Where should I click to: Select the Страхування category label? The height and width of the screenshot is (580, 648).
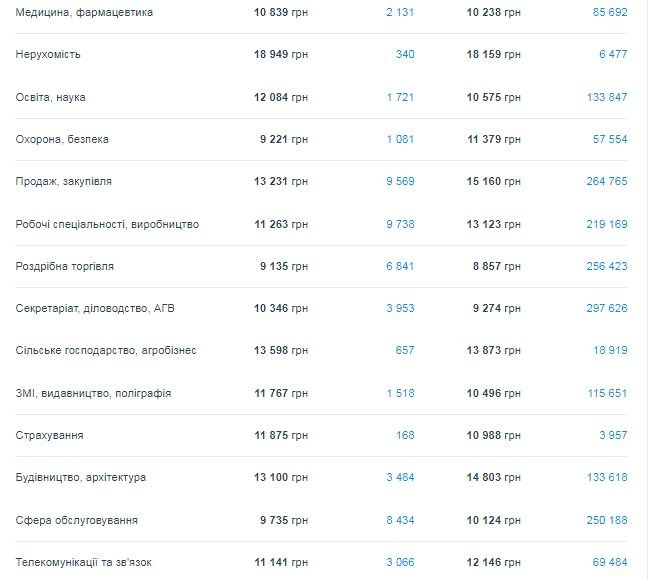(50, 436)
